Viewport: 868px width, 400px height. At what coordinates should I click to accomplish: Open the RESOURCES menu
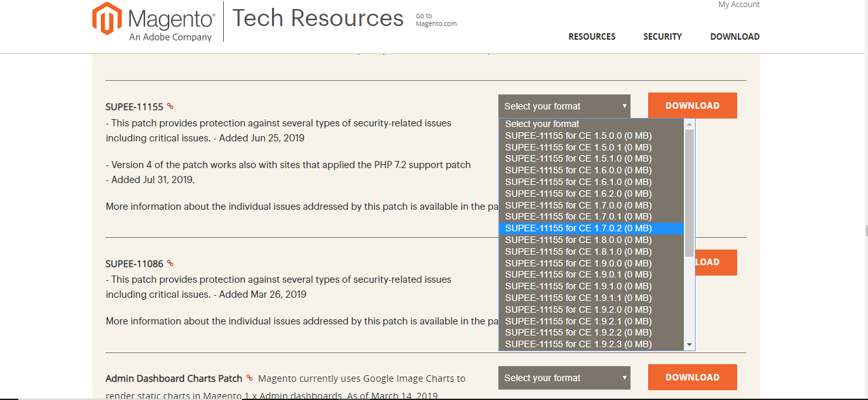tap(591, 36)
